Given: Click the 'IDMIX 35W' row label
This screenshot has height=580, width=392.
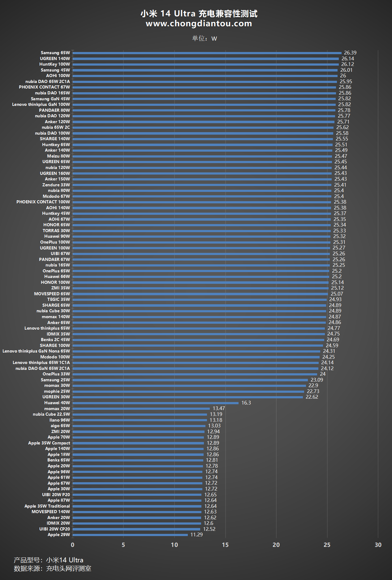Looking at the screenshot, I should pyautogui.click(x=58, y=334).
